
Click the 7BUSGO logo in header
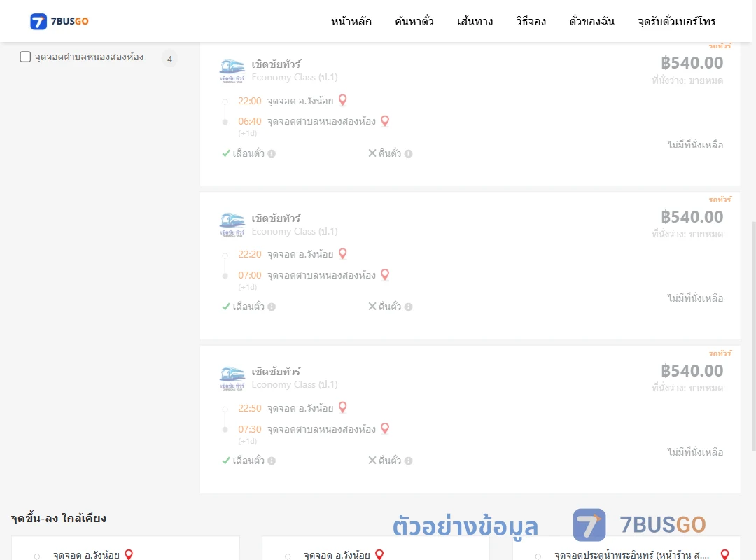[x=59, y=21]
